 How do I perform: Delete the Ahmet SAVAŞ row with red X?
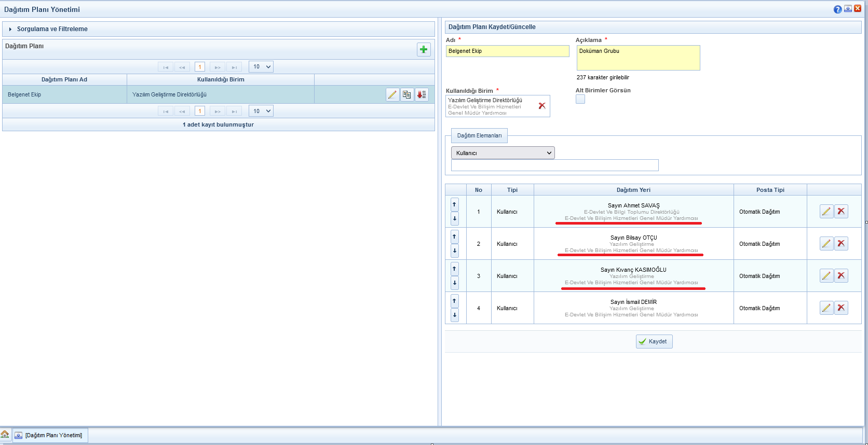pyautogui.click(x=841, y=211)
